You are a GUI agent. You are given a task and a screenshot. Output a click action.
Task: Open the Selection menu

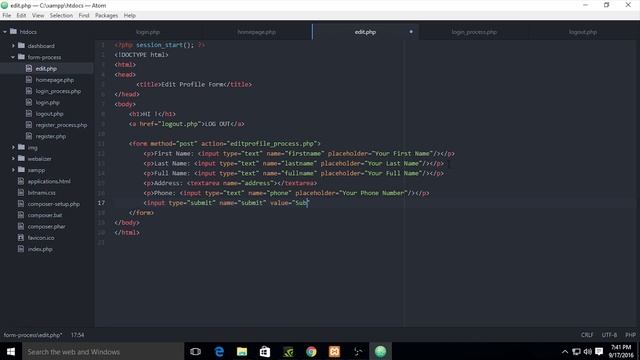61,16
